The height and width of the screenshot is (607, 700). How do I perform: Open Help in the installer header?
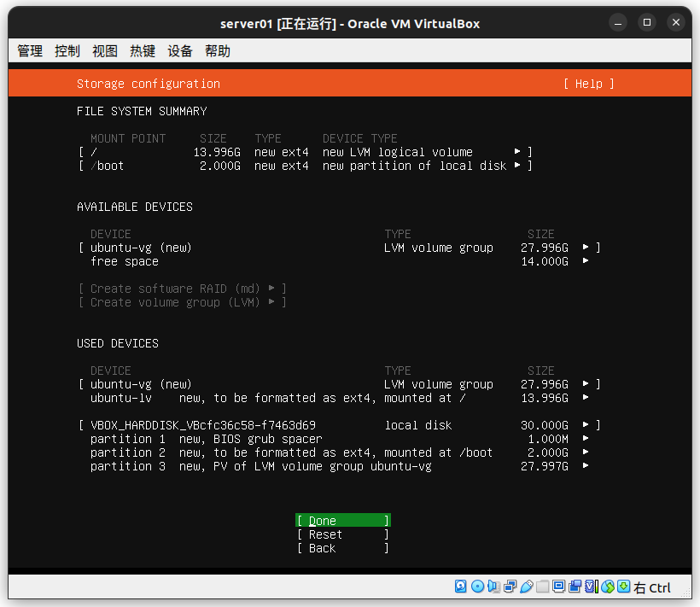click(588, 84)
